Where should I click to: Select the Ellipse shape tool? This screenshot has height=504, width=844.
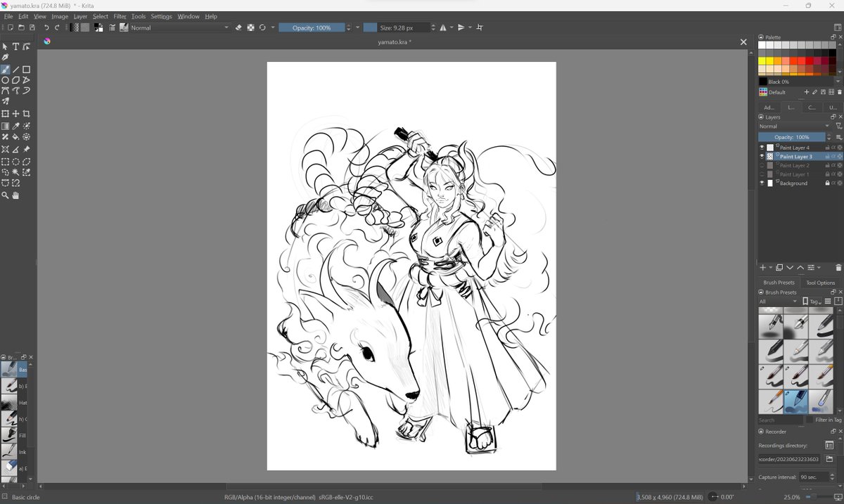point(5,80)
